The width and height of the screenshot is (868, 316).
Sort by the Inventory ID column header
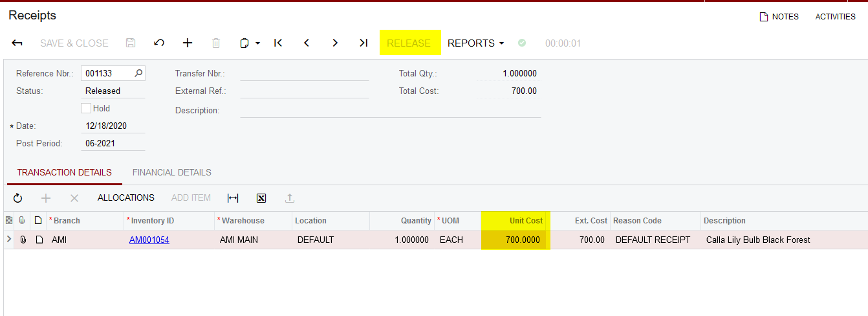click(x=169, y=221)
